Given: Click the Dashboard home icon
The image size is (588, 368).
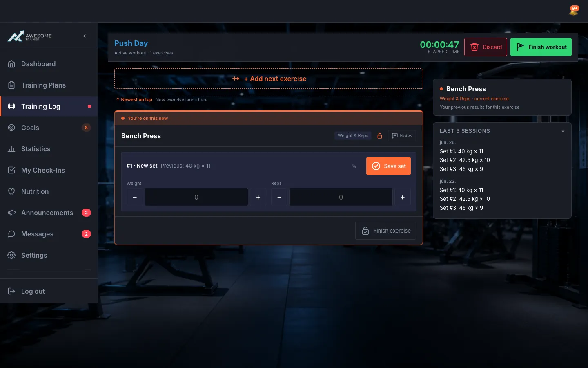Looking at the screenshot, I should point(11,64).
